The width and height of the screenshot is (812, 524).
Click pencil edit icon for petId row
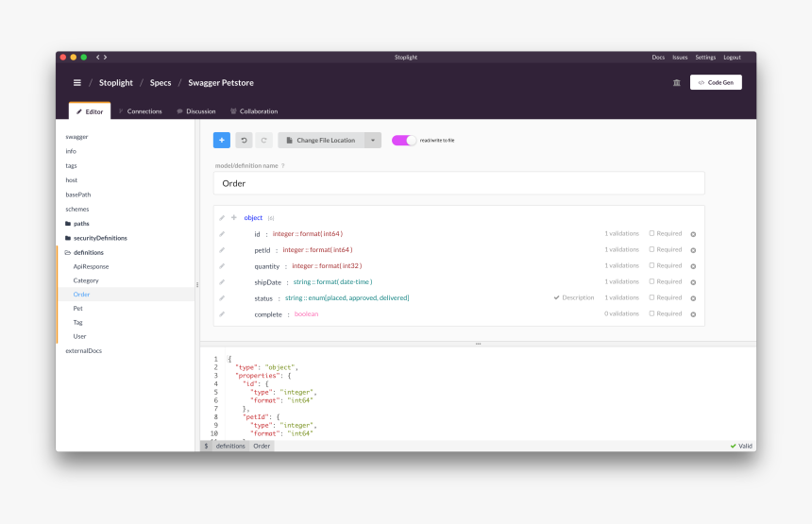pos(222,250)
